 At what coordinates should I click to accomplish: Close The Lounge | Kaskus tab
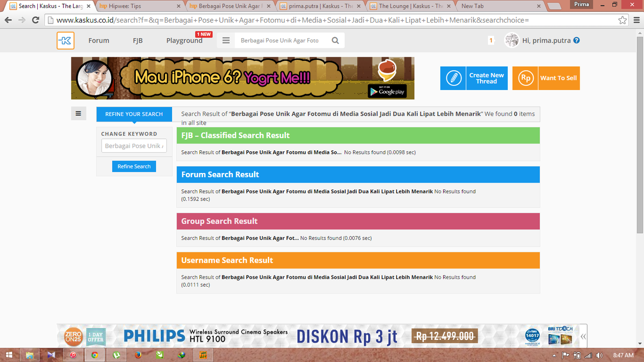[x=449, y=6]
